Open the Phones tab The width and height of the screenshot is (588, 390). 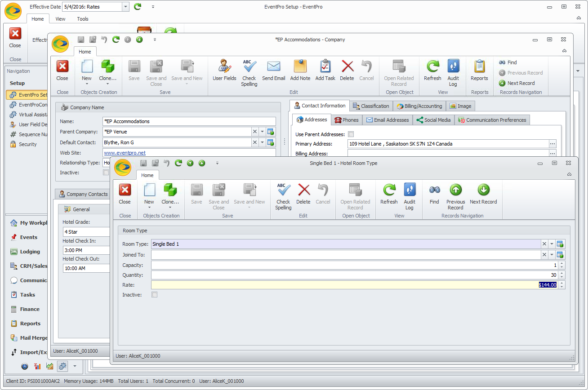click(x=346, y=120)
